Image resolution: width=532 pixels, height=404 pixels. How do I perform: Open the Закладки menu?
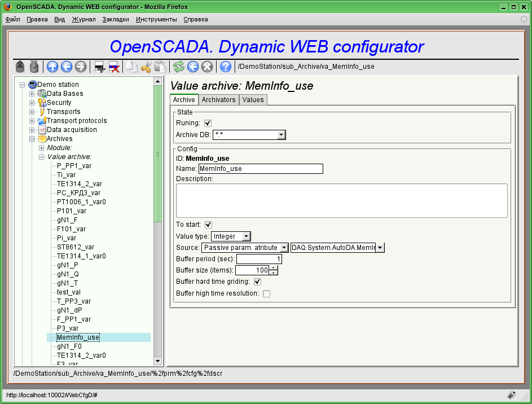click(116, 19)
